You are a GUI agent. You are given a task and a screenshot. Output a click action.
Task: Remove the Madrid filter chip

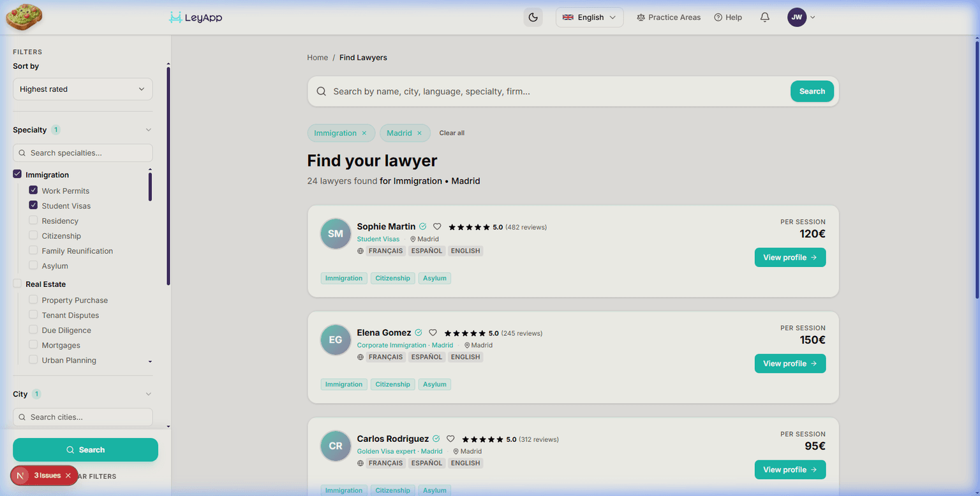coord(420,133)
